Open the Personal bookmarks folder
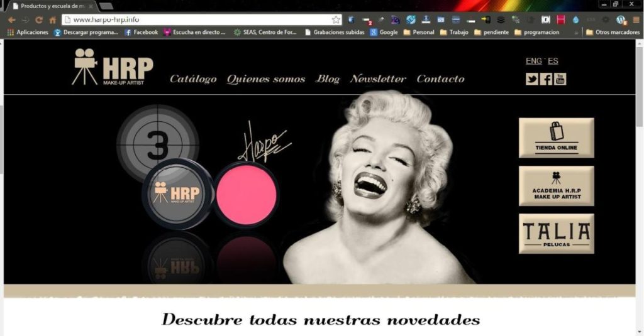Image resolution: width=644 pixels, height=336 pixels. [418, 32]
